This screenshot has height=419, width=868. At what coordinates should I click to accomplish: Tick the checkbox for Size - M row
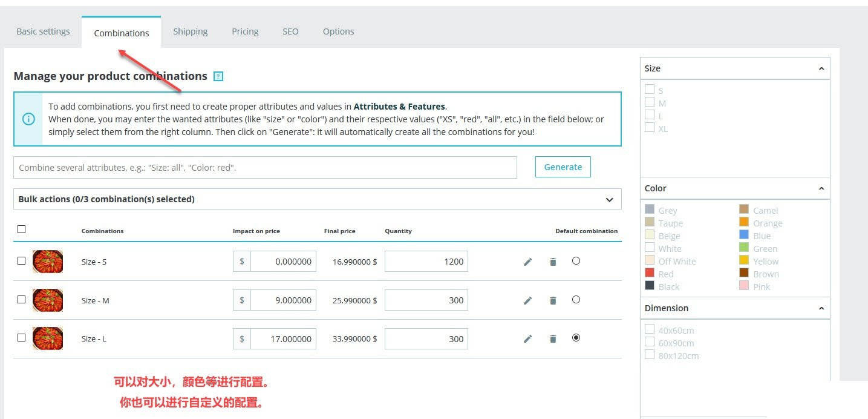coord(22,299)
